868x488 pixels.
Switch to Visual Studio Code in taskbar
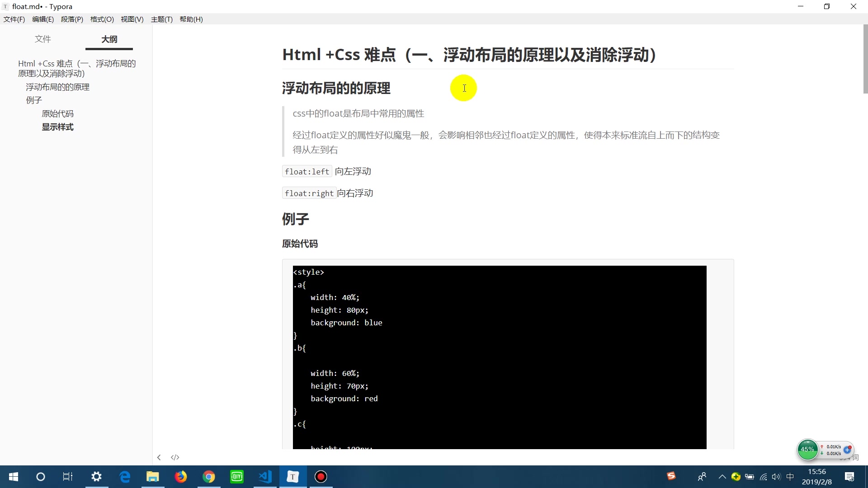click(265, 477)
